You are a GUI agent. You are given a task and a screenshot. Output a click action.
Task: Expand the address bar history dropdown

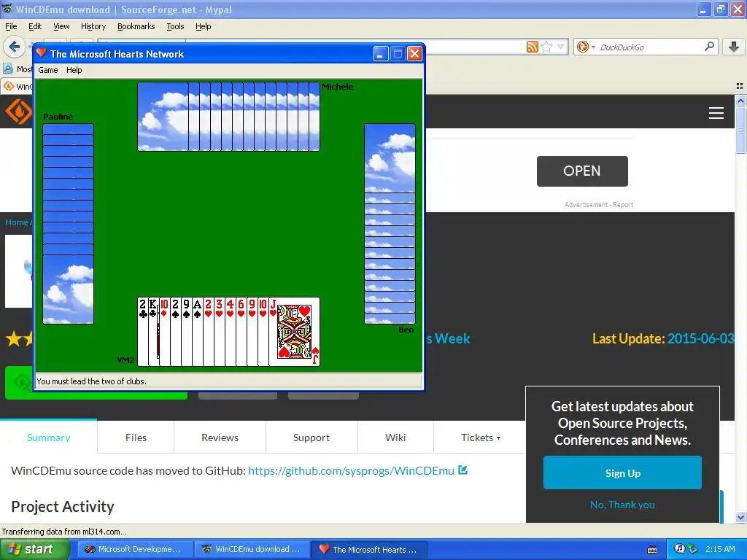pyautogui.click(x=561, y=47)
